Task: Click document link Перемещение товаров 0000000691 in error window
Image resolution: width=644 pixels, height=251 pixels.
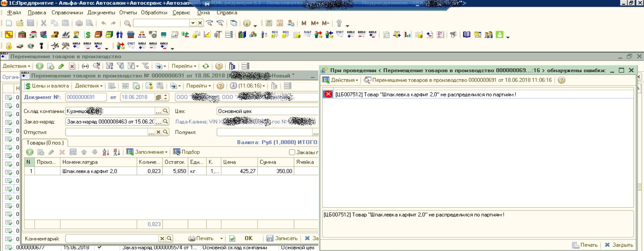Action: coord(458,80)
